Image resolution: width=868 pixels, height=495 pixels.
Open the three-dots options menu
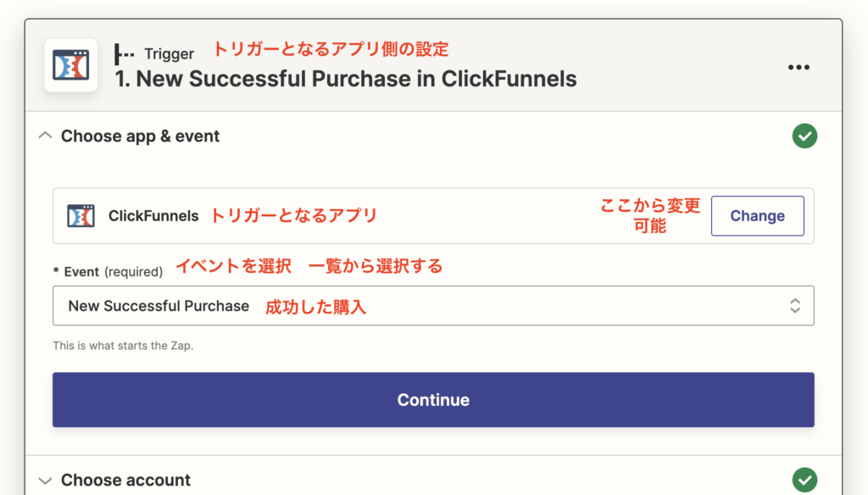(x=798, y=67)
